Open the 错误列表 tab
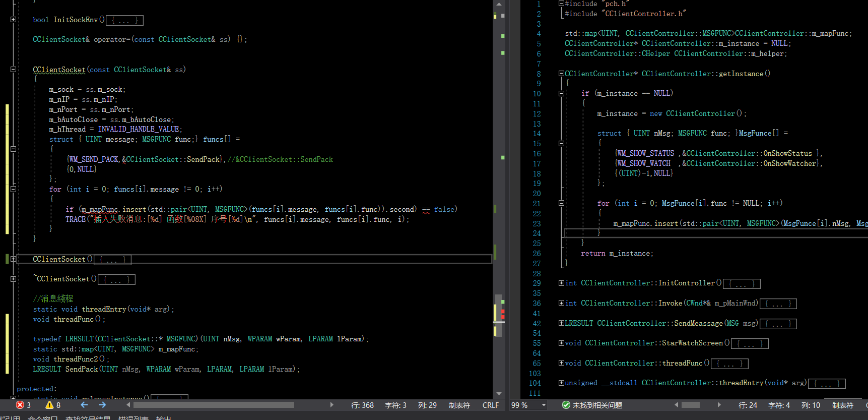This screenshot has width=868, height=420. (x=133, y=417)
